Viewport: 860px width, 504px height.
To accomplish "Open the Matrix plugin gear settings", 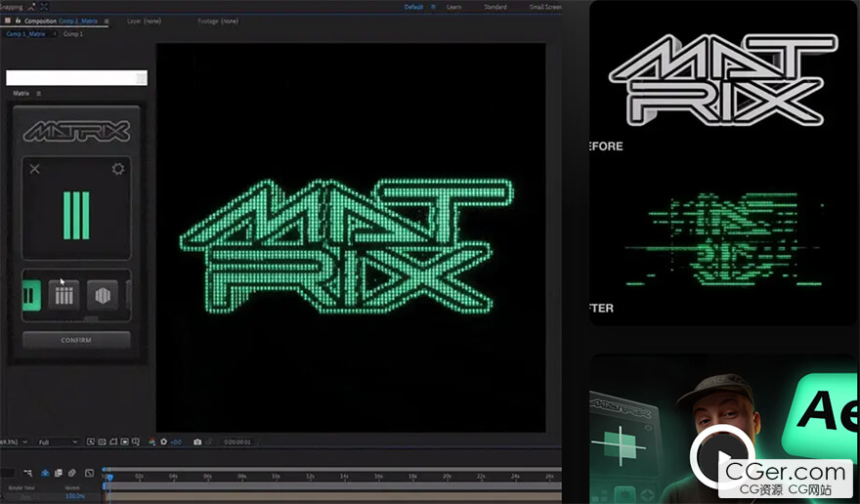I will click(x=118, y=168).
